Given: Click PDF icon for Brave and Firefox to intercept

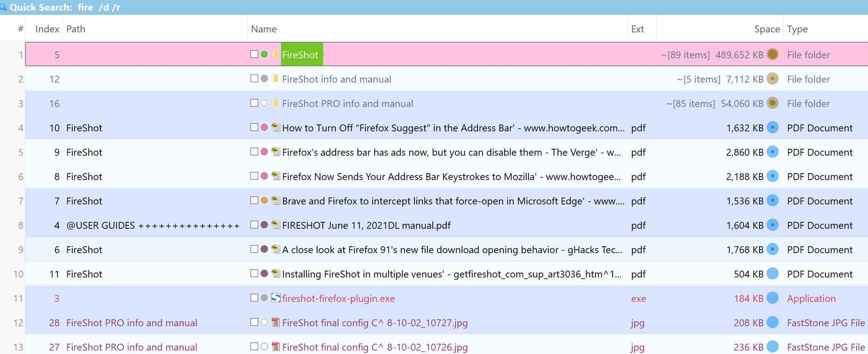Looking at the screenshot, I should [276, 201].
